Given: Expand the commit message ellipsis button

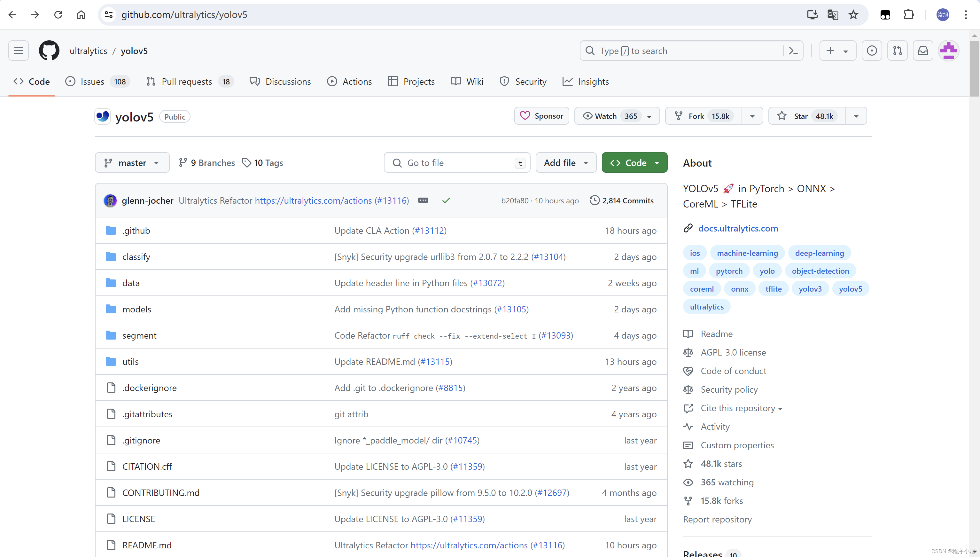Looking at the screenshot, I should point(423,200).
